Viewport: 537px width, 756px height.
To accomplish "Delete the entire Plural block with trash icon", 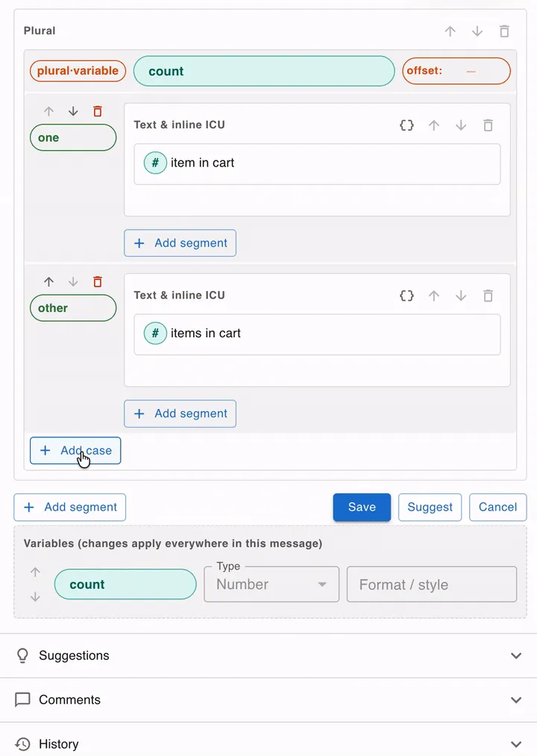I will (x=504, y=31).
